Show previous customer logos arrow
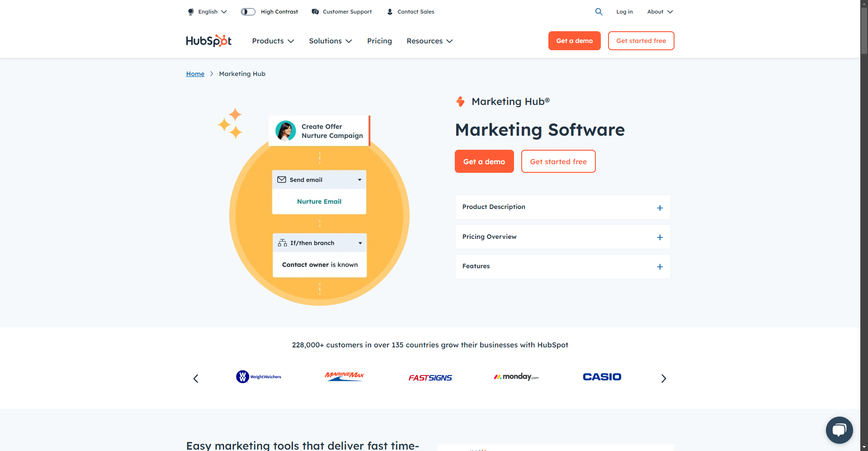Screen dimensions: 868x451 point(196,379)
